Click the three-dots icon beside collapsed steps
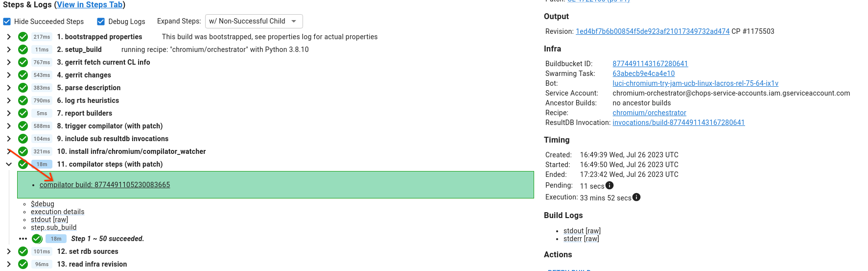868x271 pixels. coord(23,239)
